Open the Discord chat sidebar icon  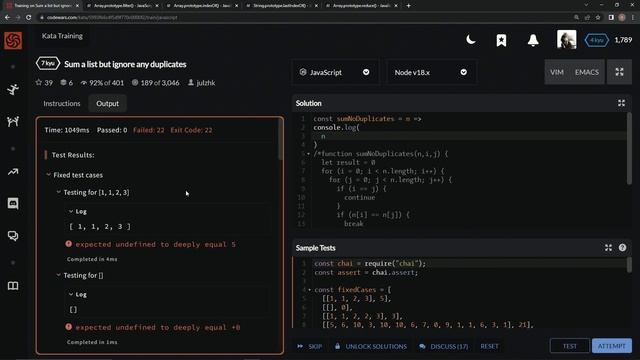[13, 203]
